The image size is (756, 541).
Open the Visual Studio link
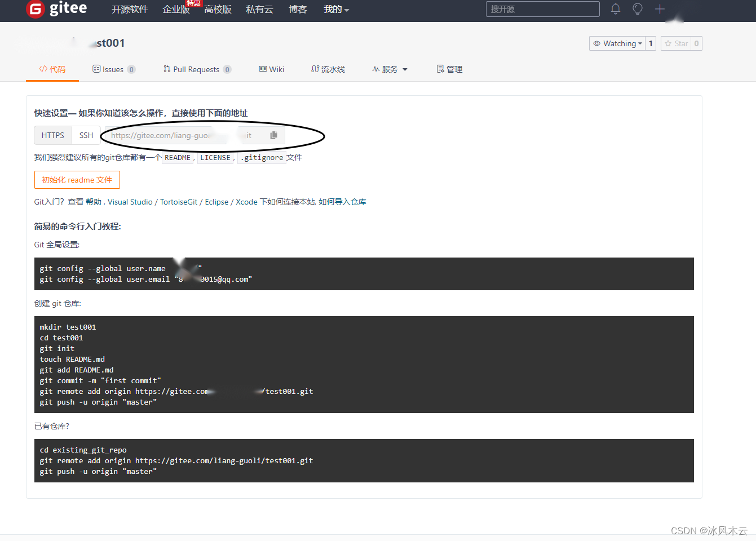(x=130, y=202)
